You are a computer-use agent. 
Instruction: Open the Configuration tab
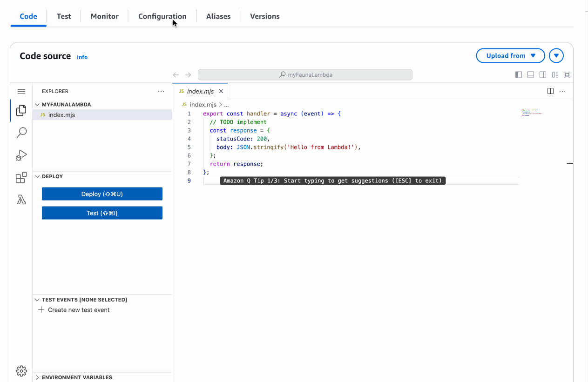162,16
